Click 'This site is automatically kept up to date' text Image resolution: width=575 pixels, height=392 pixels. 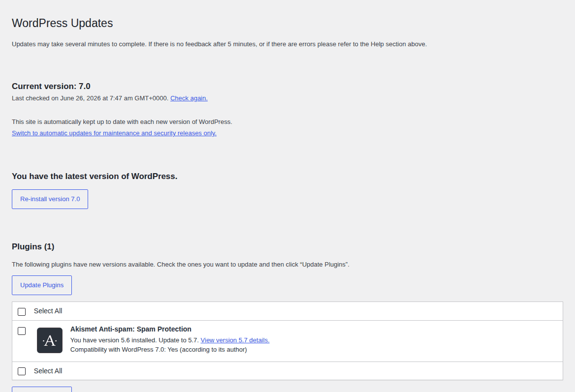click(122, 121)
